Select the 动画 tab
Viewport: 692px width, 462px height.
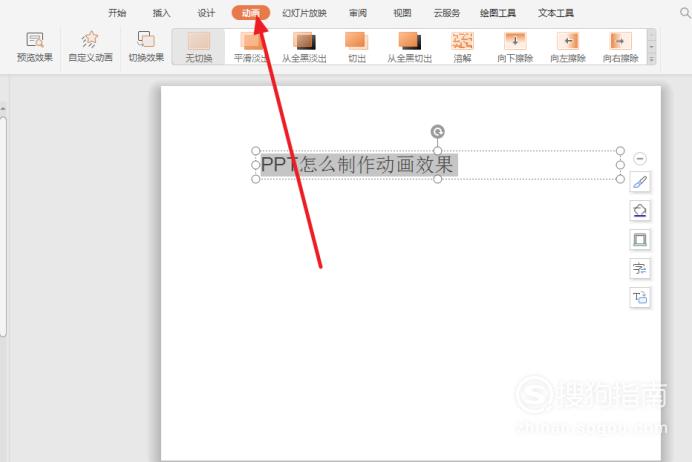coord(251,13)
